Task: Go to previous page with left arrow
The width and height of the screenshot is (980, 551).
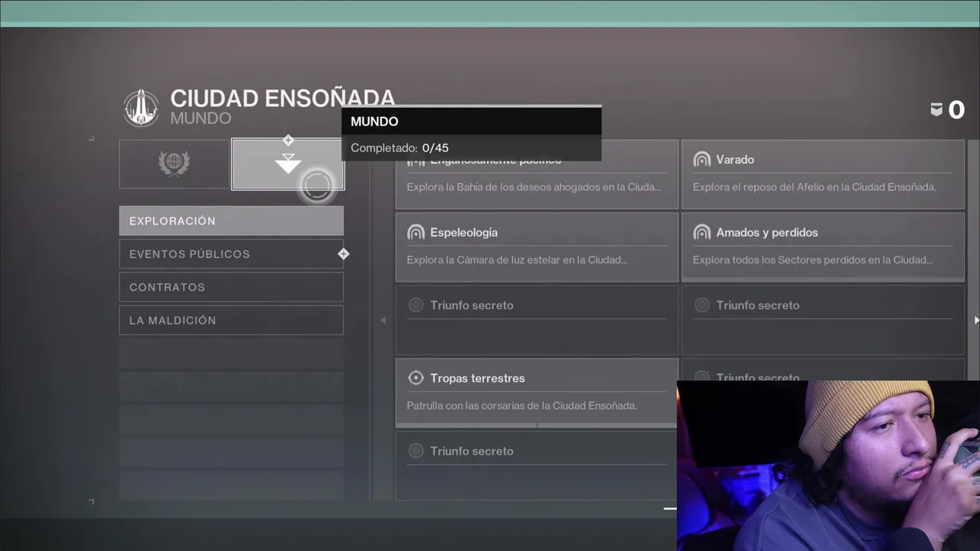Action: [x=383, y=320]
